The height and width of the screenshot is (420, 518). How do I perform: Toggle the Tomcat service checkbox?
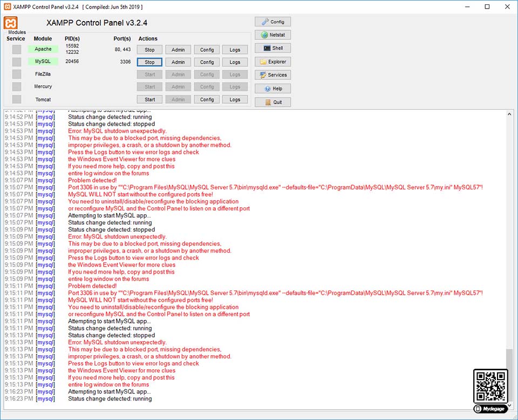click(17, 99)
